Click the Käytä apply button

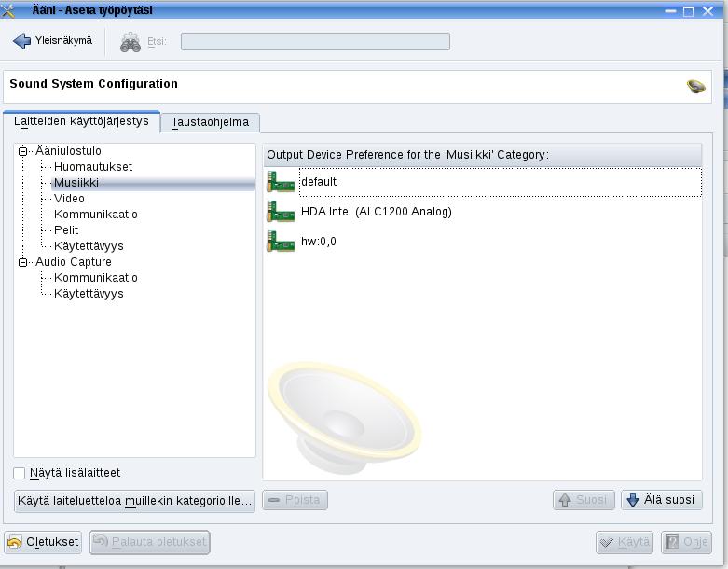(x=625, y=542)
